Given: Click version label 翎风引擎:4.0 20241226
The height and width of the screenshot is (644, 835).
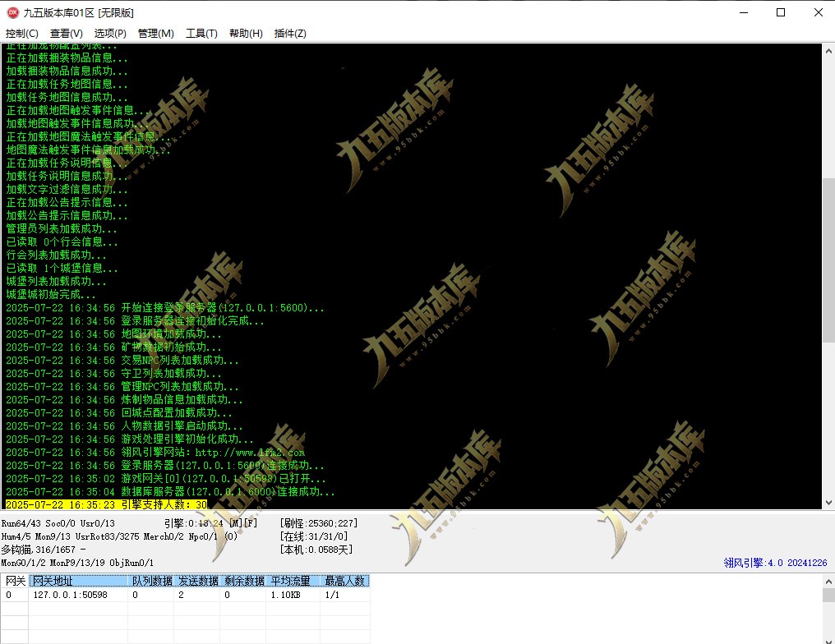Looking at the screenshot, I should coord(775,563).
